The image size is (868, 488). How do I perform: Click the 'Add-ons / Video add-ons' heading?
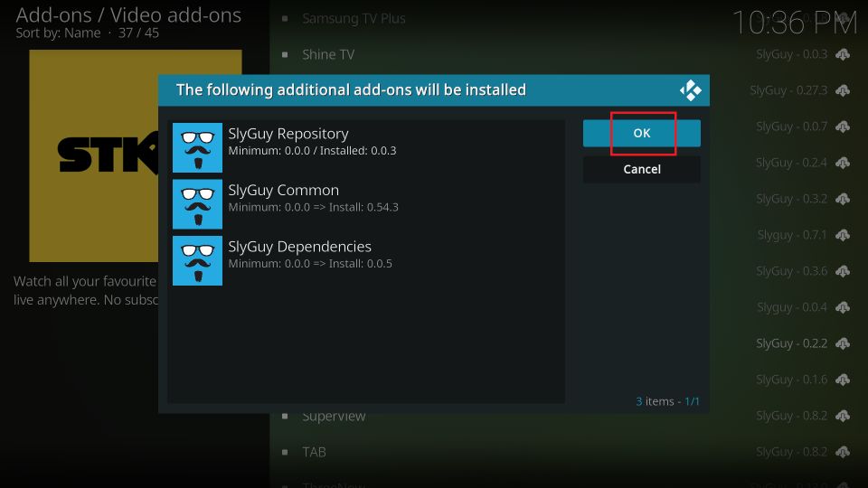[128, 15]
